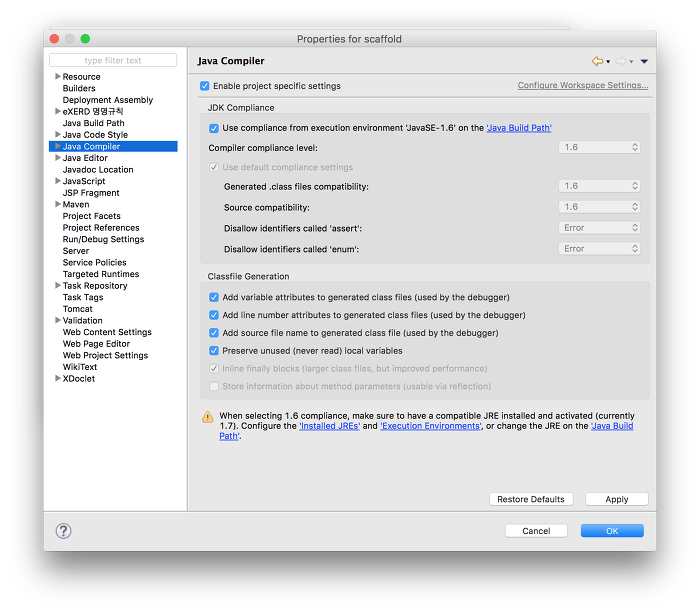Open Generated .class files compatibility dropdown
Screen dimensions: 700x613
point(599,186)
